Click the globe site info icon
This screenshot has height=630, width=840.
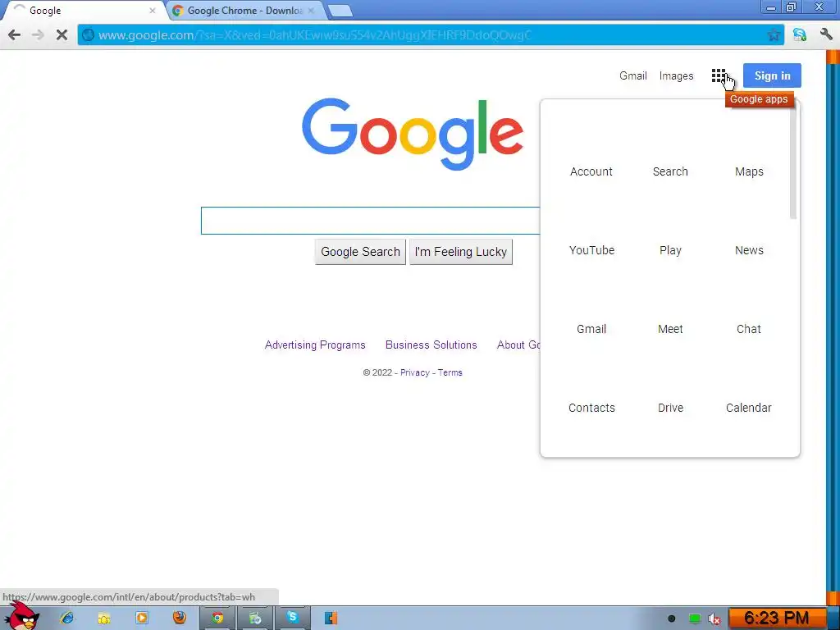[89, 35]
